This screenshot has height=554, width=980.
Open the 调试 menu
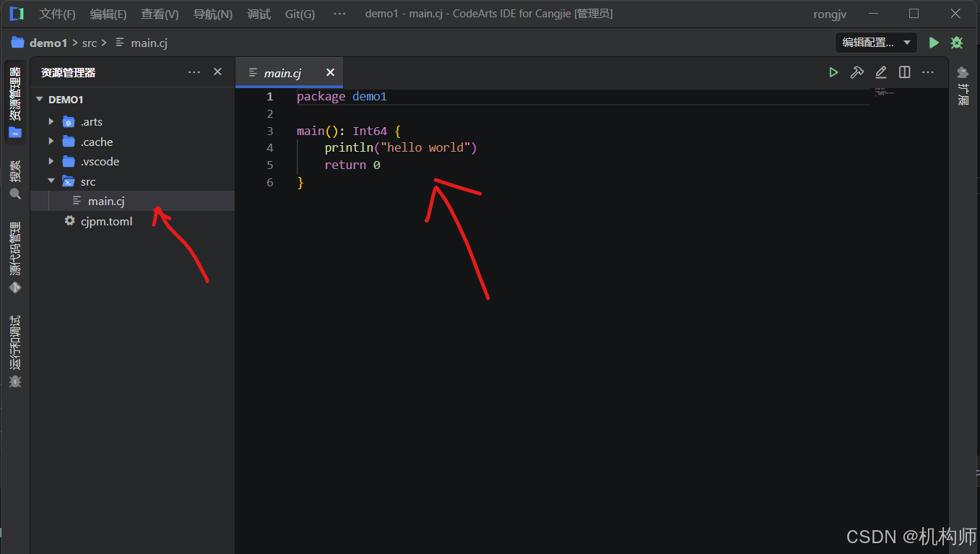[x=259, y=14]
